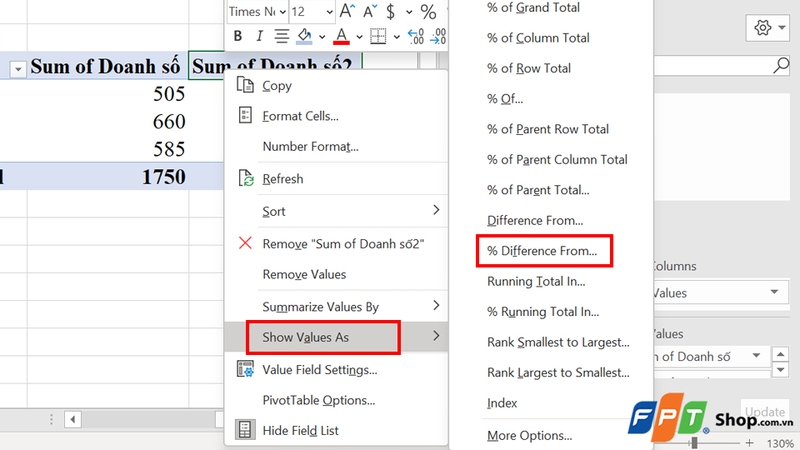Viewport: 800px width, 450px height.
Task: Open the Values dropdown under Columns
Action: point(774,292)
